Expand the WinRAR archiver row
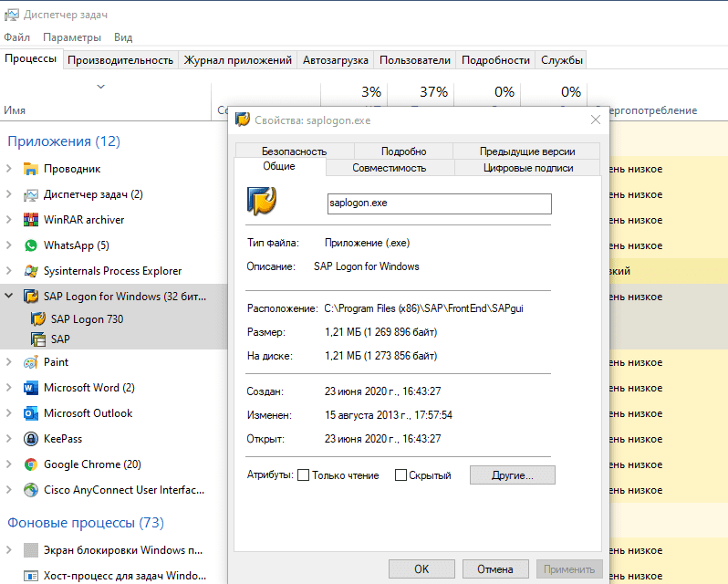Screen dimensions: 728x584 click(x=9, y=220)
